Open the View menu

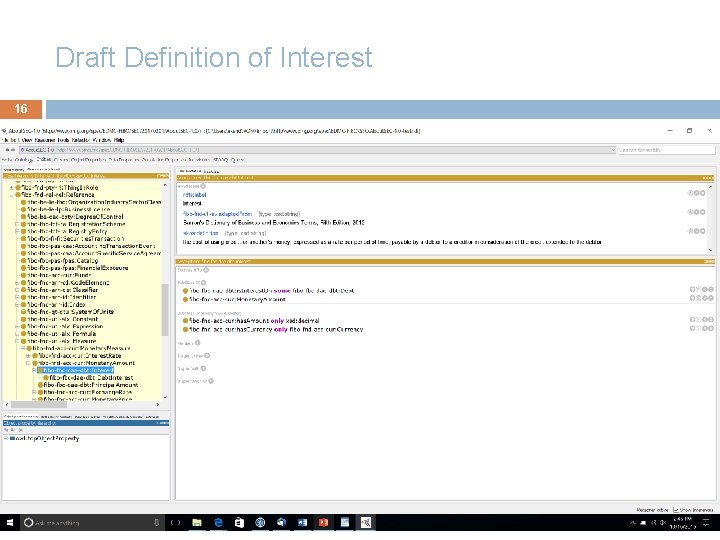tap(27, 140)
